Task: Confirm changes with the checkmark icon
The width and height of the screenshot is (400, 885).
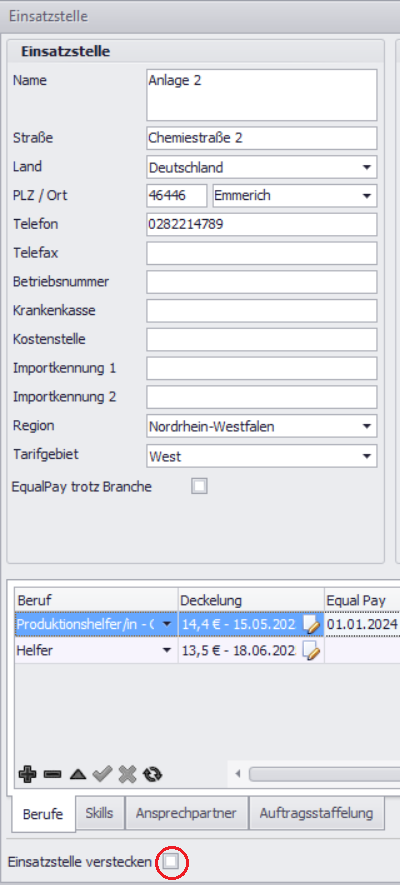Action: (x=102, y=774)
